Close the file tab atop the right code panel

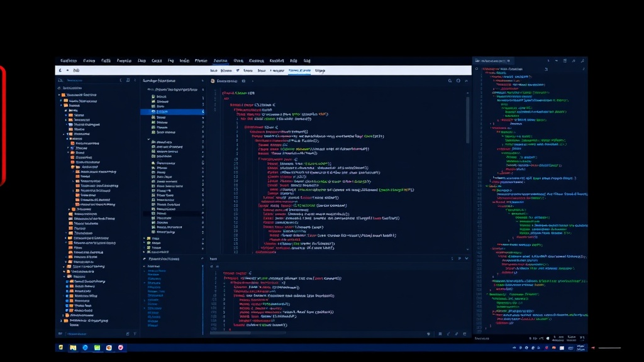coord(508,61)
